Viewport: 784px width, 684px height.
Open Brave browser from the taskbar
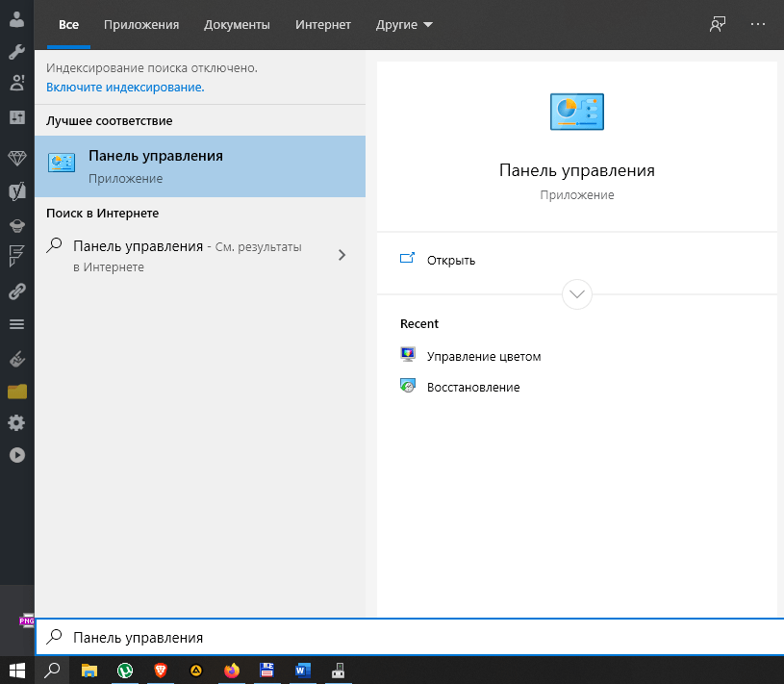[x=160, y=670]
